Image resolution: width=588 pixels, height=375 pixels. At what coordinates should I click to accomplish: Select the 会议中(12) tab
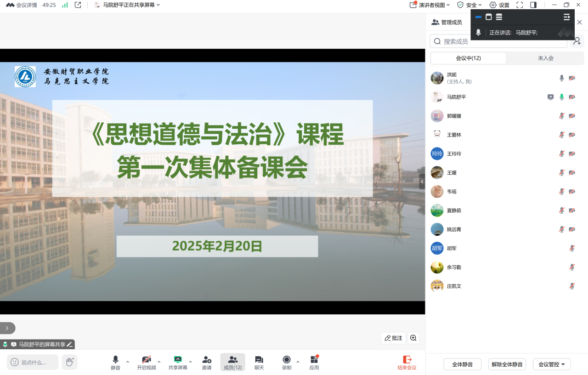468,58
